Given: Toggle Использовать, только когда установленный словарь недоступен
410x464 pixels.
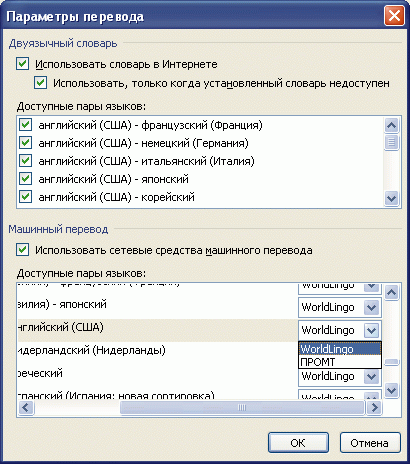Looking at the screenshot, I should (x=40, y=82).
